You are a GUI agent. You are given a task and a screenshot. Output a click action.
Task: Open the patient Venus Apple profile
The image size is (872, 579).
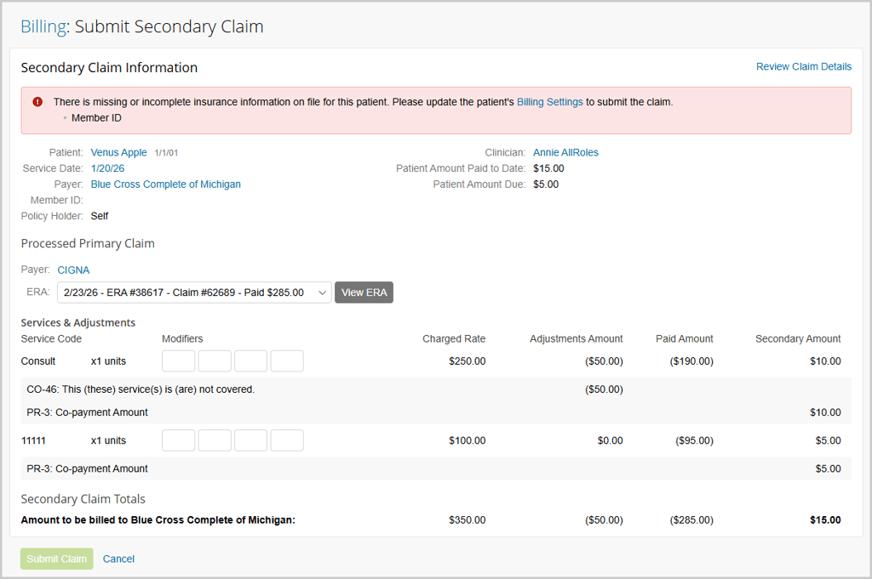click(x=118, y=152)
